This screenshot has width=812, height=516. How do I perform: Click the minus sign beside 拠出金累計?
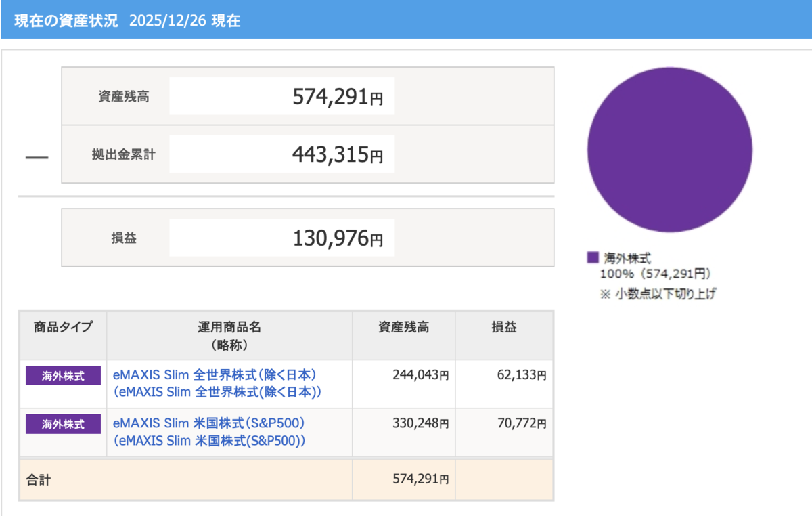(37, 158)
